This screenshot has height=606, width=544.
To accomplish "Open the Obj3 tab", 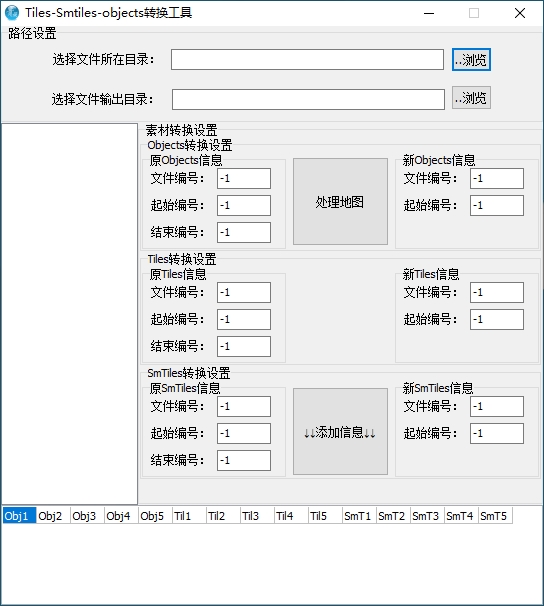I will coord(87,516).
